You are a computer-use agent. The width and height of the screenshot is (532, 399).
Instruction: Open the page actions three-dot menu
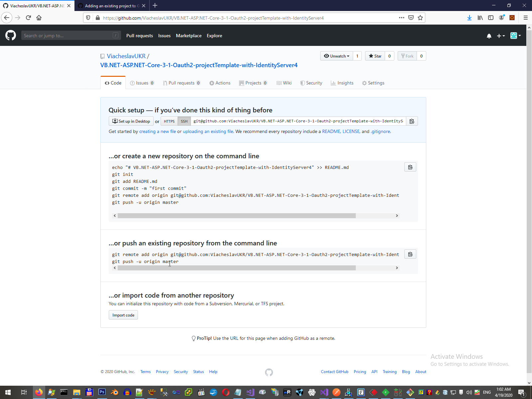(402, 18)
